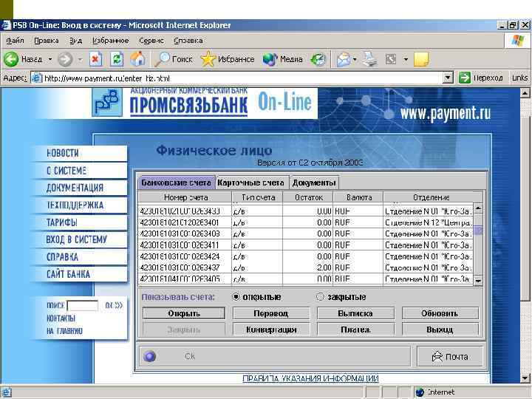Click the Internet zone globe icon
This screenshot has height=399, width=532.
420,392
